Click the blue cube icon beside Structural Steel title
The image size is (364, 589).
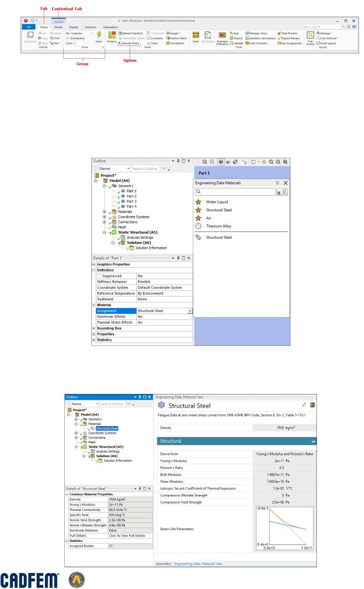click(x=162, y=405)
